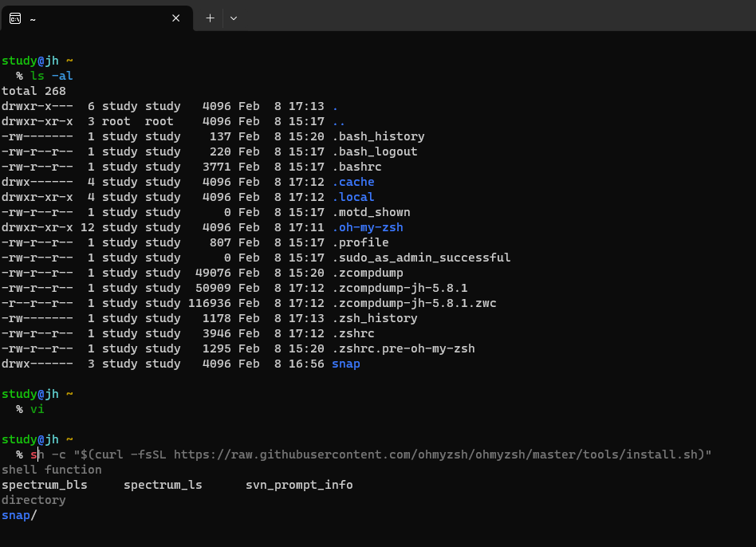Image resolution: width=756 pixels, height=547 pixels.
Task: Close the "~" terminal tab
Action: [x=175, y=18]
